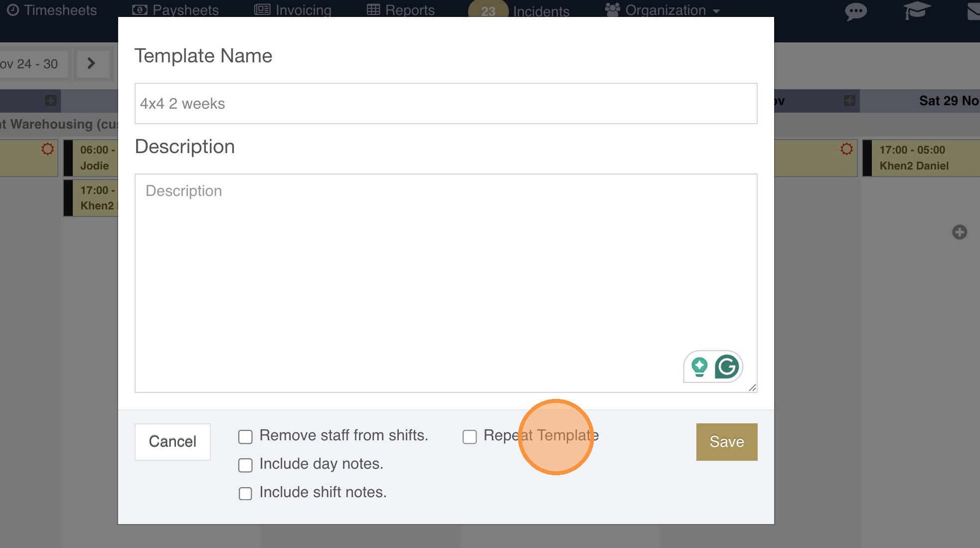Image resolution: width=980 pixels, height=548 pixels.
Task: Click the envelope mail icon
Action: pos(974,11)
